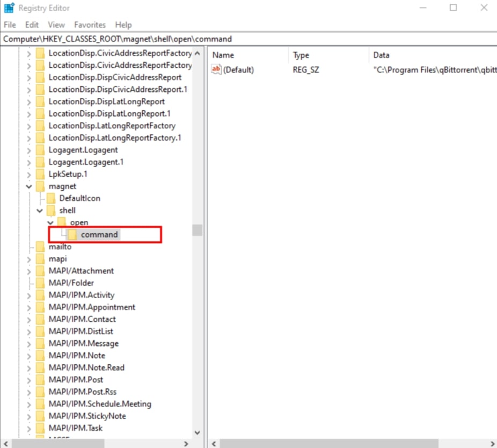The height and width of the screenshot is (448, 497).
Task: Click the MAPI/IPM.StickyNote folder icon
Action: tap(40, 416)
